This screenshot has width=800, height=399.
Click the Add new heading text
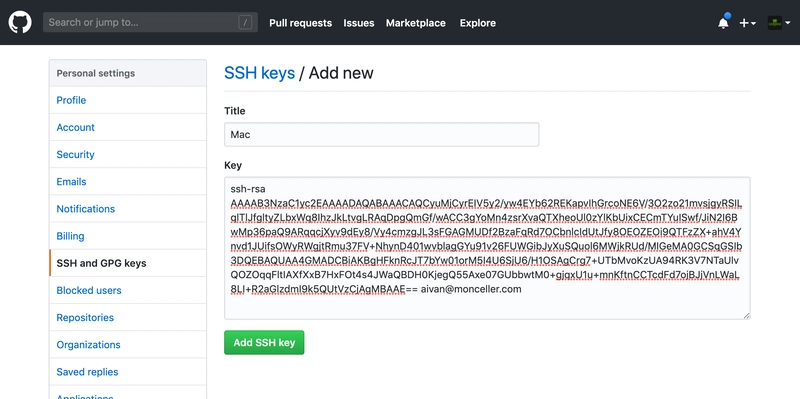pos(341,73)
